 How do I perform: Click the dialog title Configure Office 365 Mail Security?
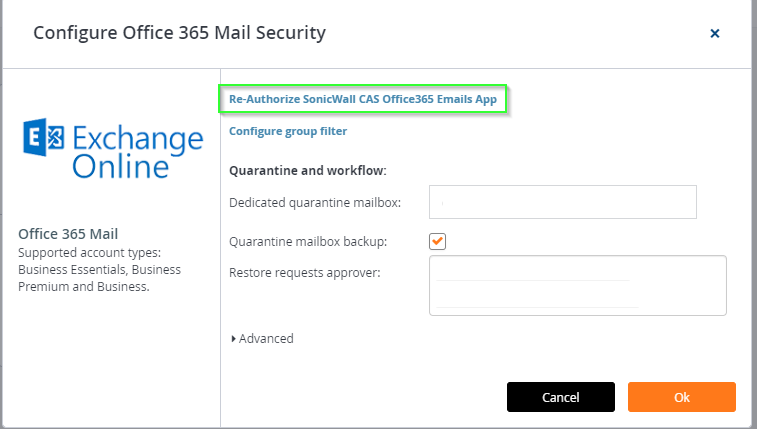179,33
